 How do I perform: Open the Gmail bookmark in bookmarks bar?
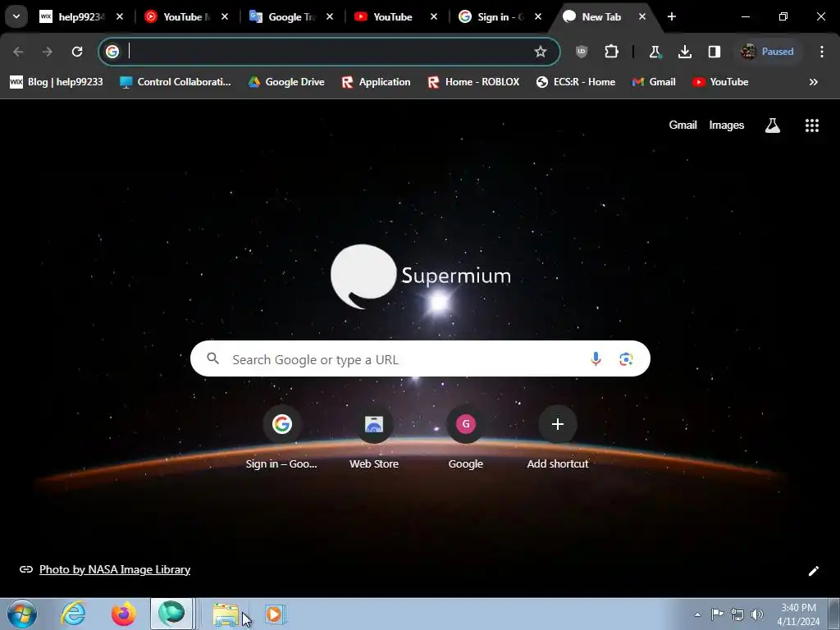coord(654,82)
